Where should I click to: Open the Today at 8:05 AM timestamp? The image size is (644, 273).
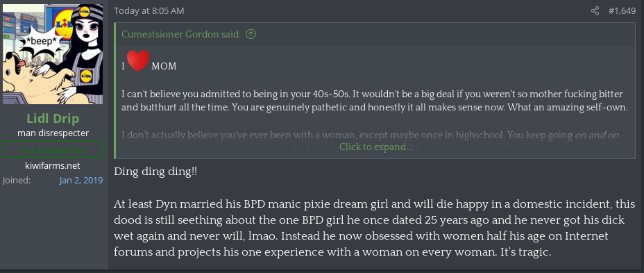tap(149, 11)
